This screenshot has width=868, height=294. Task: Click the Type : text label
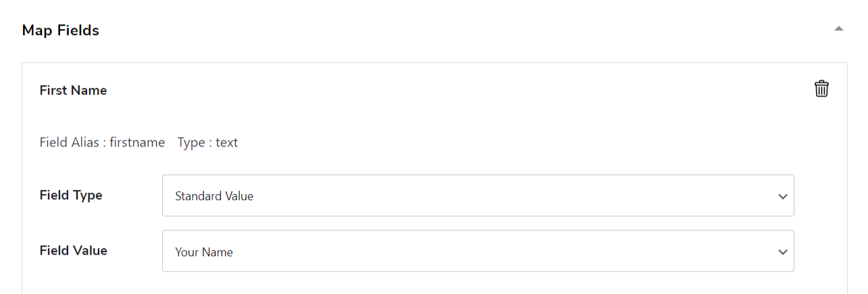coord(207,143)
